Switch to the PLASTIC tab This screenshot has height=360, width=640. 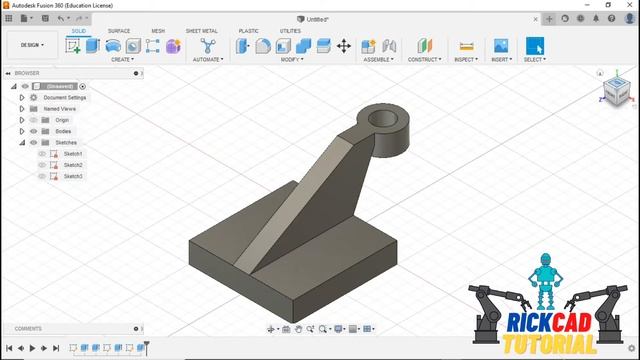249,31
